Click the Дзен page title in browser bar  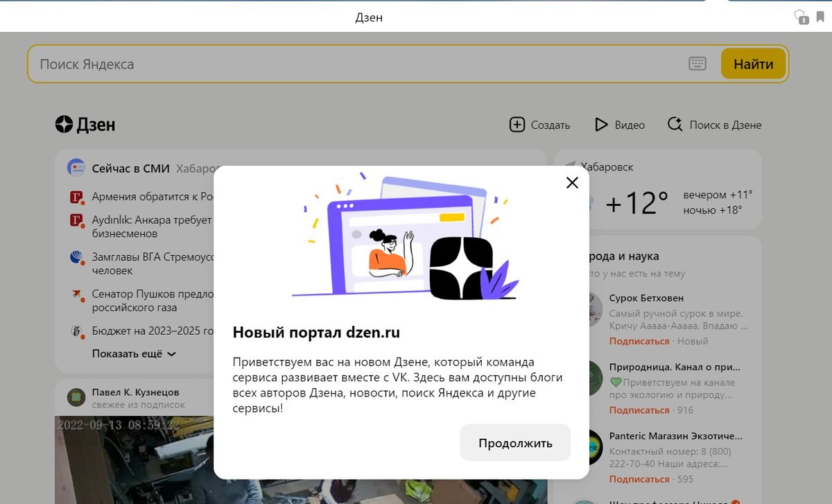pyautogui.click(x=369, y=17)
